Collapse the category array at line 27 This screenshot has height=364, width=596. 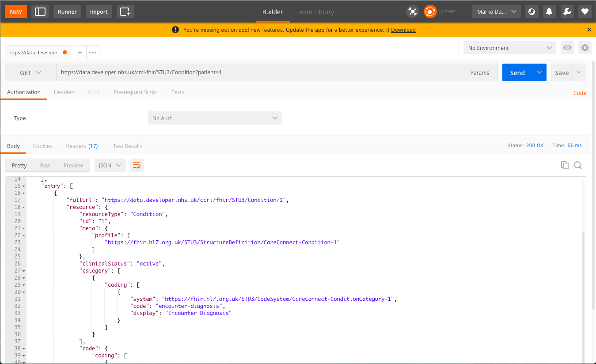pos(24,271)
